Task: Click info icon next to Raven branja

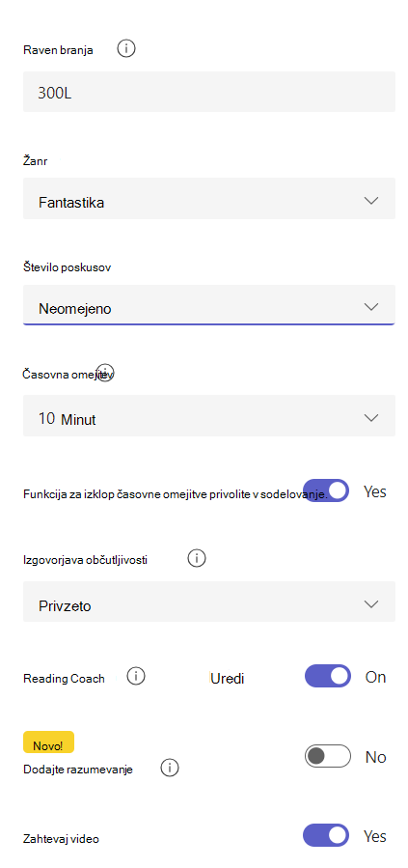Action: (x=126, y=49)
